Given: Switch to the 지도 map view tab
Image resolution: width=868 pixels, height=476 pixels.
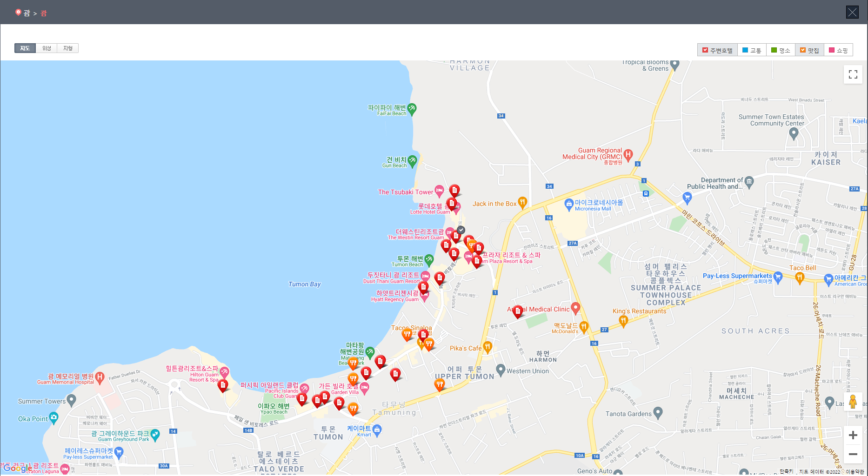Looking at the screenshot, I should click(x=25, y=48).
